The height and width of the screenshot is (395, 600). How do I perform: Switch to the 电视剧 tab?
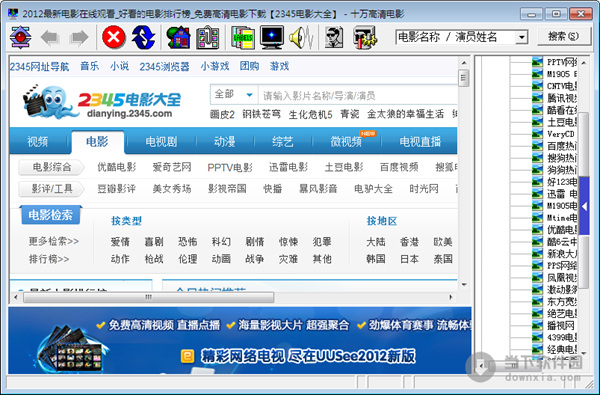tap(161, 142)
